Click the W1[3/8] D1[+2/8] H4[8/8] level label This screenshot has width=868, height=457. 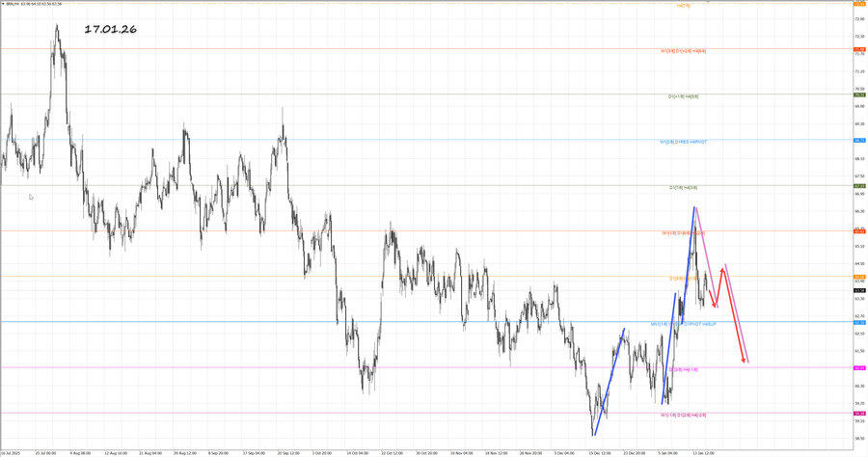[x=683, y=51]
